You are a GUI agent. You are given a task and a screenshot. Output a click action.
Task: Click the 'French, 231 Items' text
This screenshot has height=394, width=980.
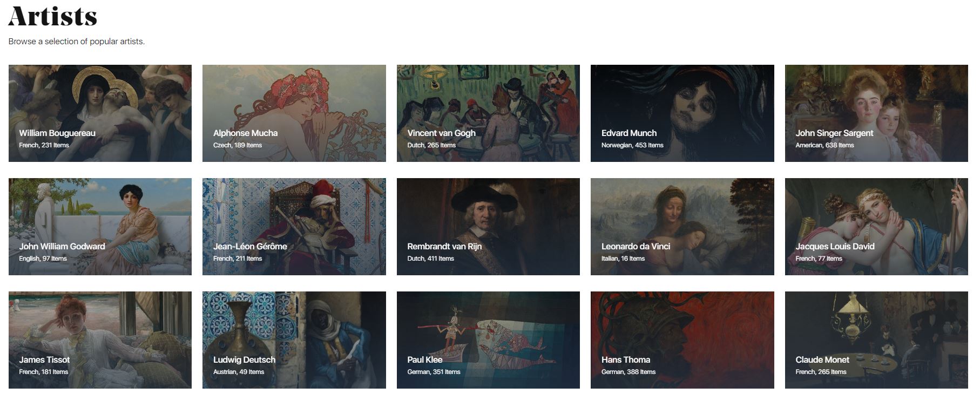[x=44, y=145]
